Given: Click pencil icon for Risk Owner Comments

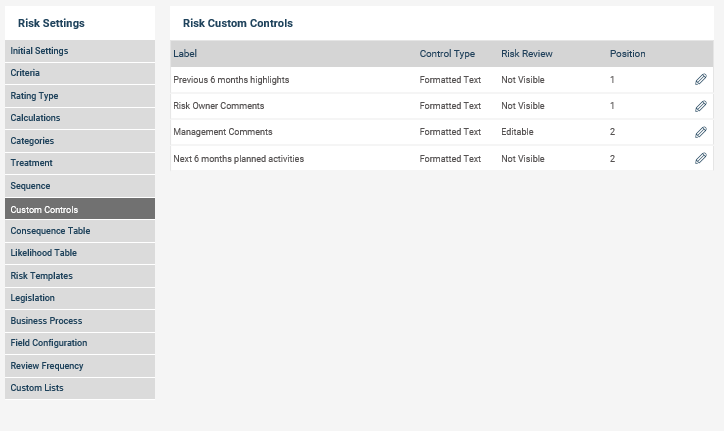Looking at the screenshot, I should [700, 106].
